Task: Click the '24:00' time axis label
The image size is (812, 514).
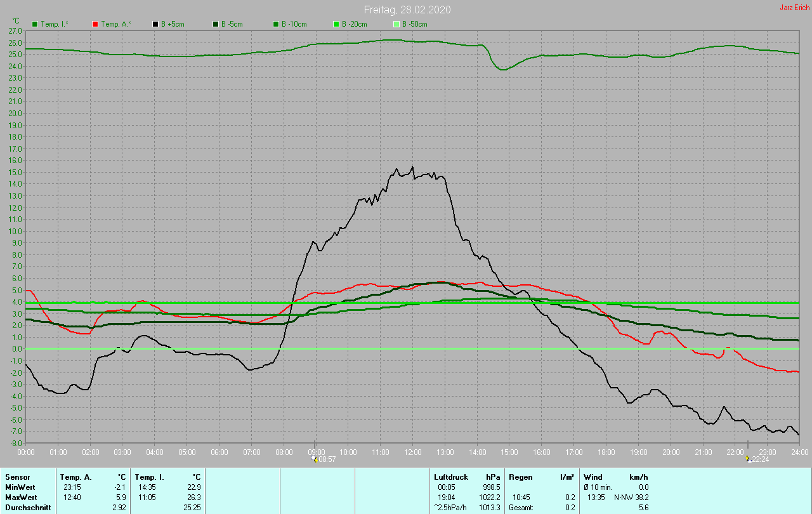Action: pyautogui.click(x=800, y=452)
